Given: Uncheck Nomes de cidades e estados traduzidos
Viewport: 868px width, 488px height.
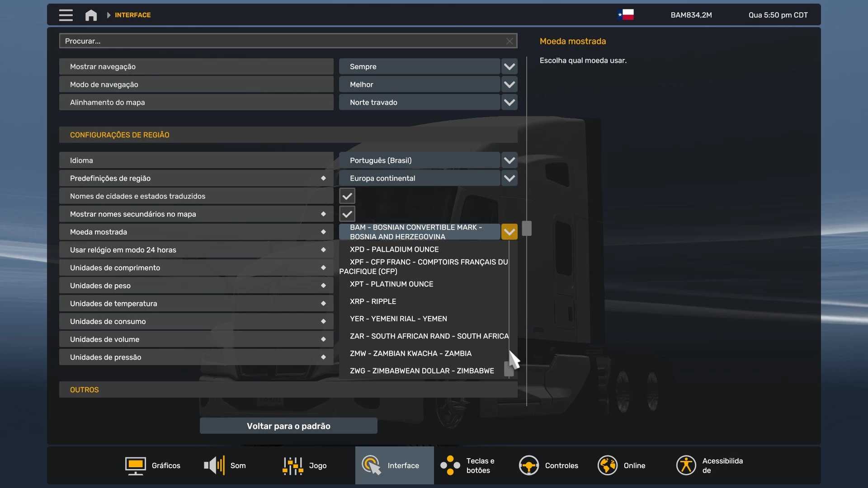Looking at the screenshot, I should click(347, 196).
